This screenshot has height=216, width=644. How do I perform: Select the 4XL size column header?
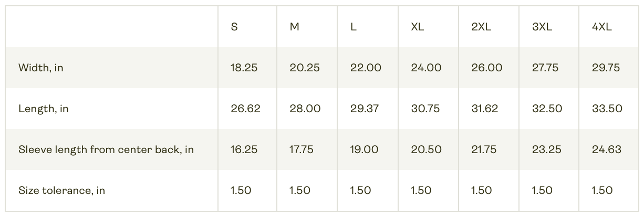tap(601, 27)
